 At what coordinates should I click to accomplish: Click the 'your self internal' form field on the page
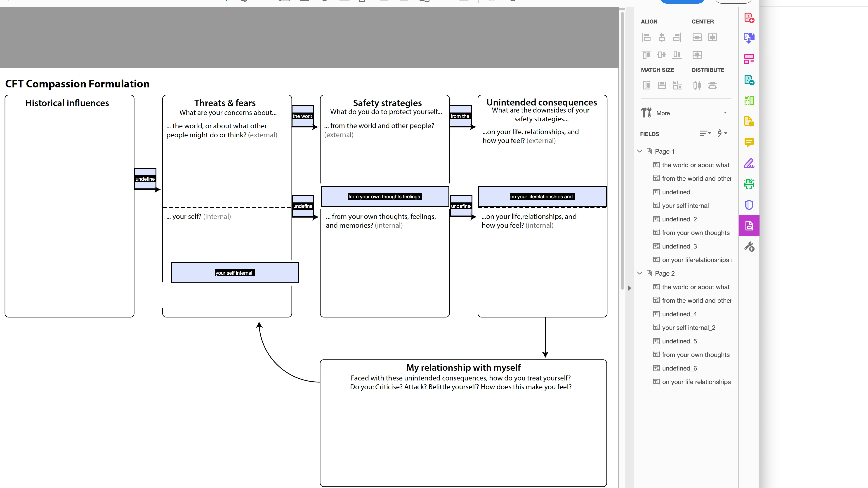click(235, 272)
